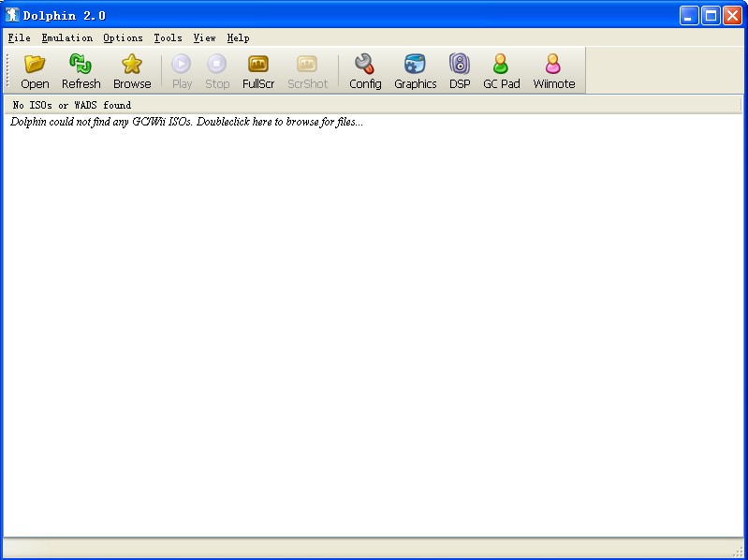
Task: Maximize the Dolphin window
Action: (711, 16)
